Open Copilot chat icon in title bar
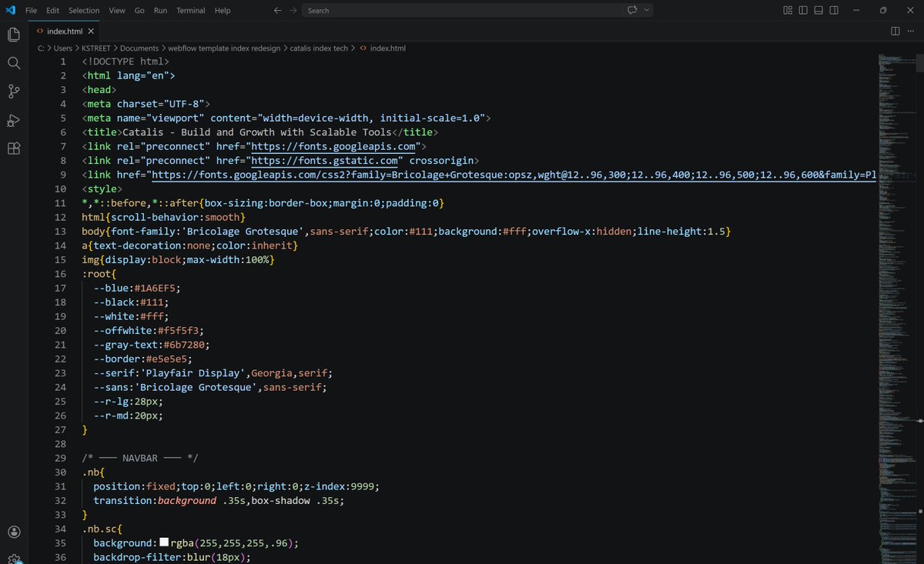 (x=633, y=10)
